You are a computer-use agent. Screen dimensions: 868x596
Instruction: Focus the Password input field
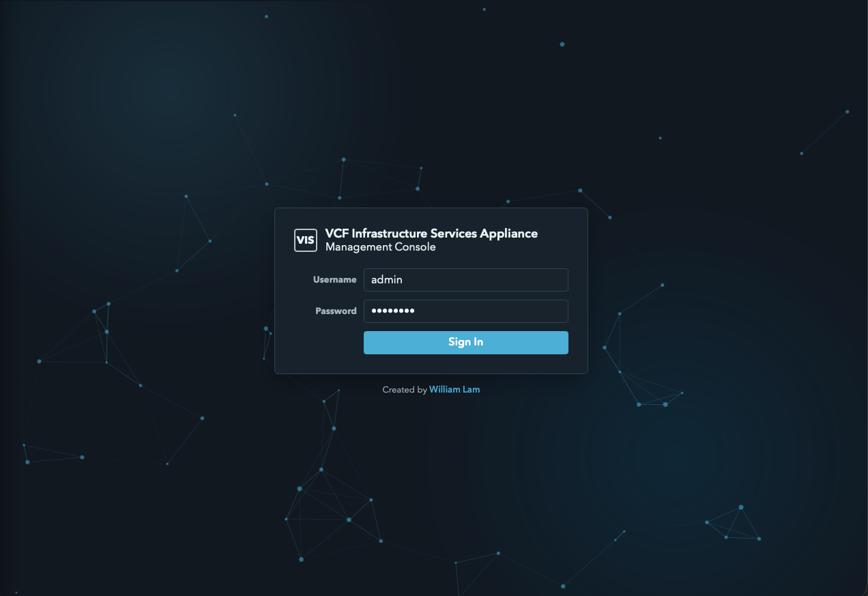point(466,311)
